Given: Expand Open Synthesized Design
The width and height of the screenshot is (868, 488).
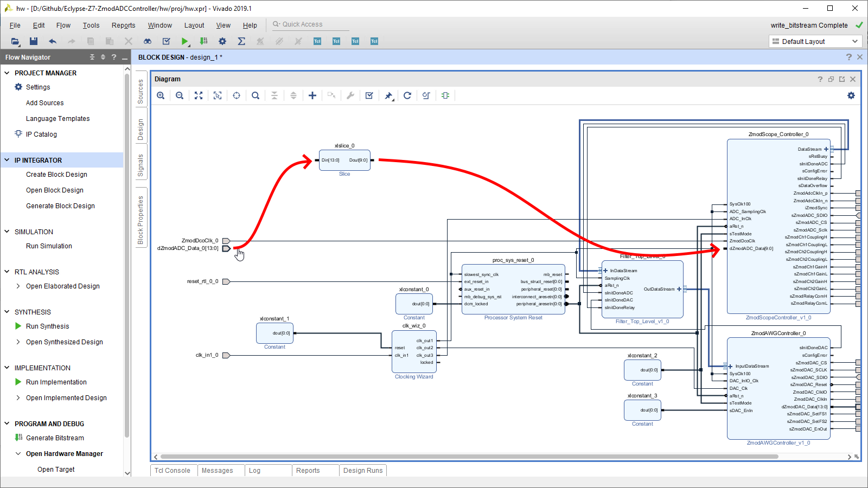Looking at the screenshot, I should pos(18,342).
